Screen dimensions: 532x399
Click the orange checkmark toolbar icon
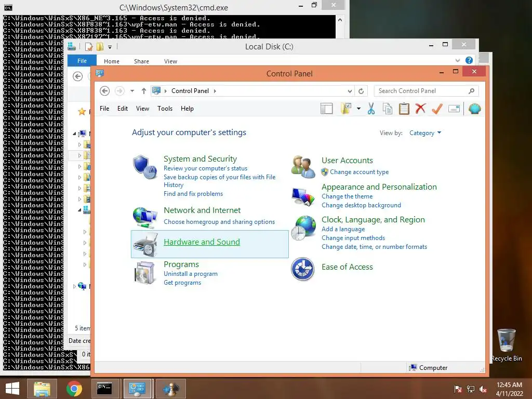(x=437, y=109)
